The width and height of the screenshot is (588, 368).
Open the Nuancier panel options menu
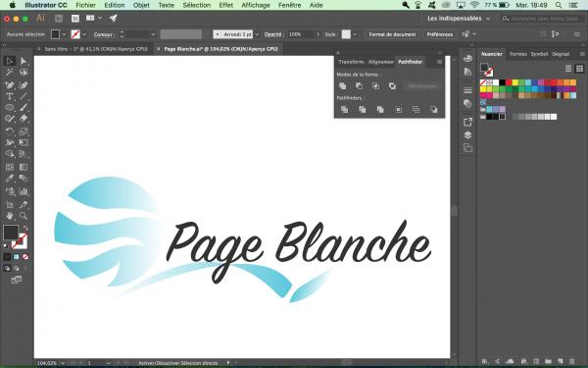click(582, 54)
